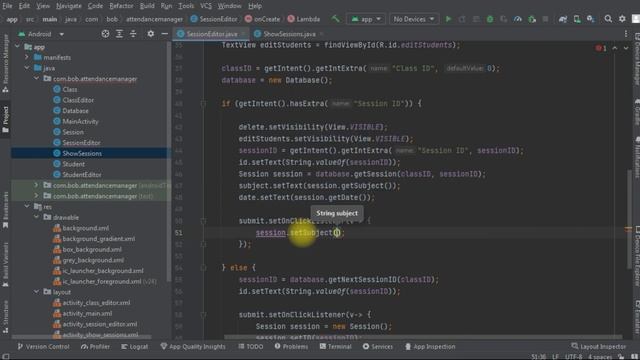This screenshot has height=360, width=640.
Task: Click Sync Project with Gradle icon
Action: pos(563,19)
